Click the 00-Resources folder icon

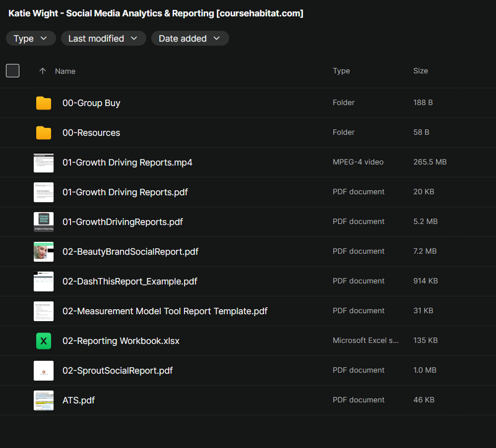pyautogui.click(x=44, y=133)
